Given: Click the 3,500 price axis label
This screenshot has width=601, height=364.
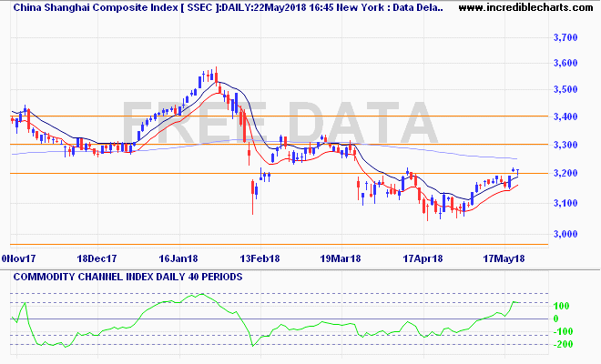Looking at the screenshot, I should click(x=565, y=90).
